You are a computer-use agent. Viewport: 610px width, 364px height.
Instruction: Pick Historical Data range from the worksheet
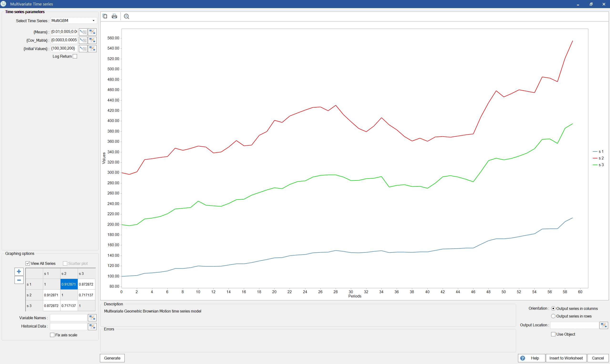tap(92, 326)
